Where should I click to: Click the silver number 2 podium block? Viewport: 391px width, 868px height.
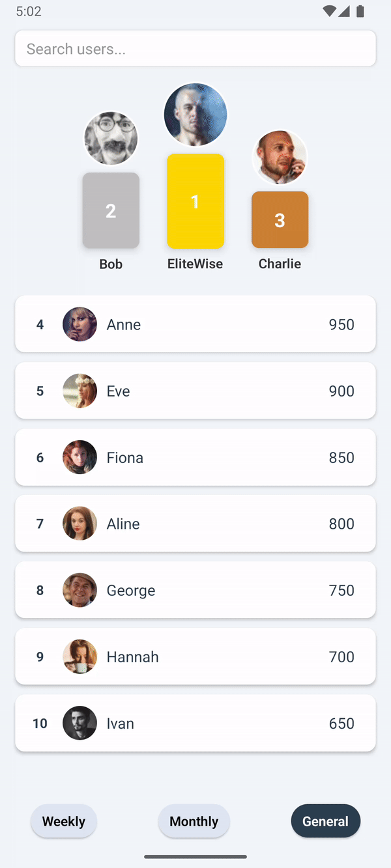coord(111,210)
